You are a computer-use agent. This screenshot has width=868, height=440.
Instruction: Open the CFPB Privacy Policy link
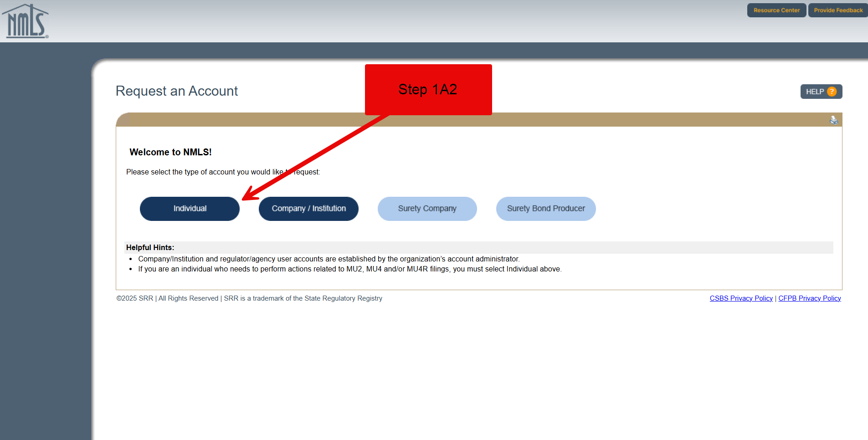point(809,298)
